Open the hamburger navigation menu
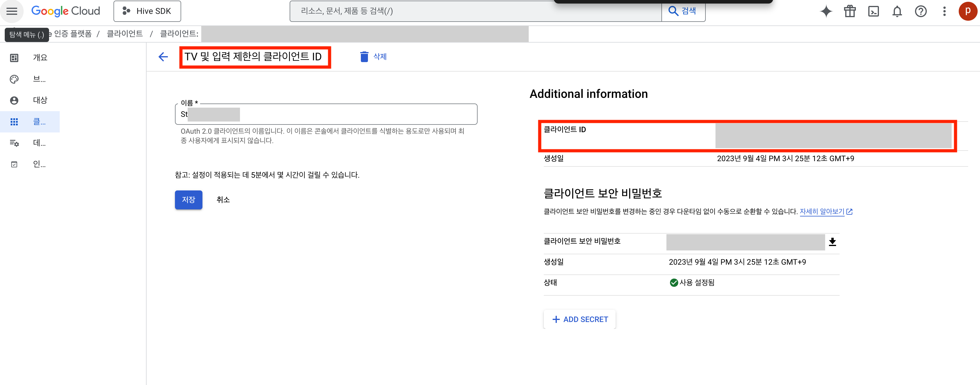 click(12, 11)
